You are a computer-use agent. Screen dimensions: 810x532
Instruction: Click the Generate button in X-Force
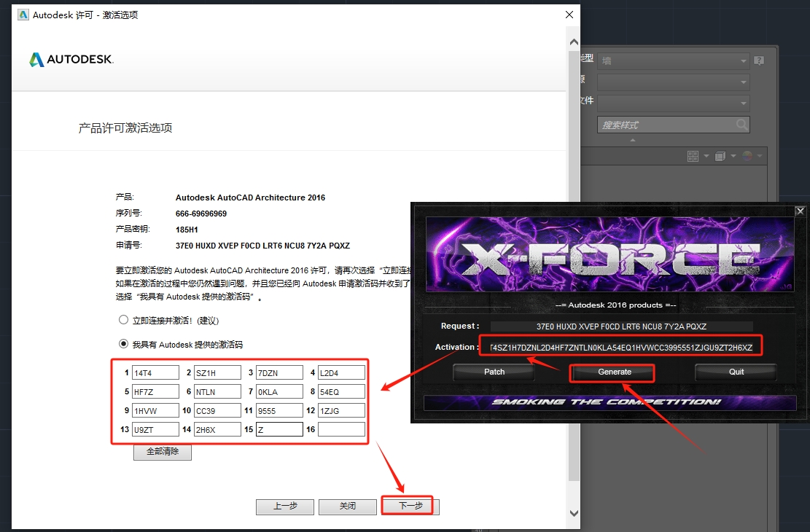[x=615, y=372]
